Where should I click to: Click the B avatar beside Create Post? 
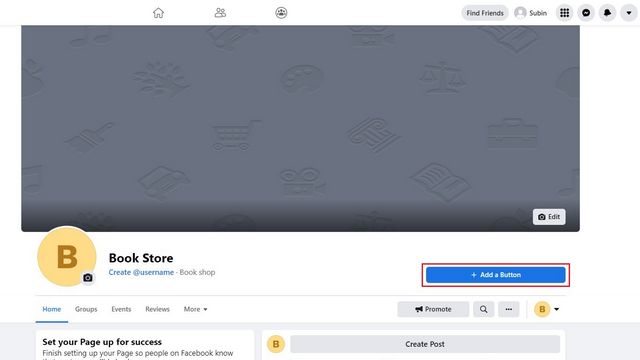click(x=276, y=344)
